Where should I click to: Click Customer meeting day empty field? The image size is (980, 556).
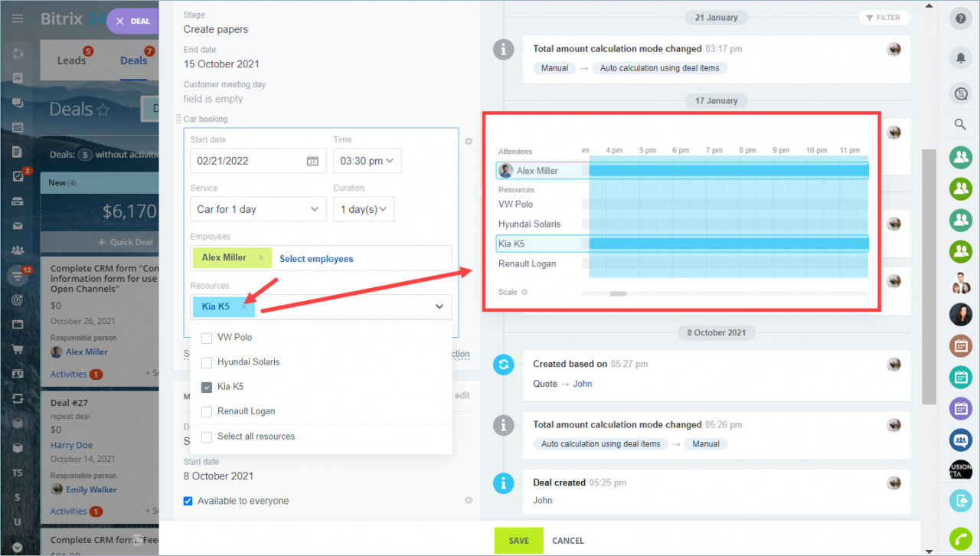[x=213, y=99]
